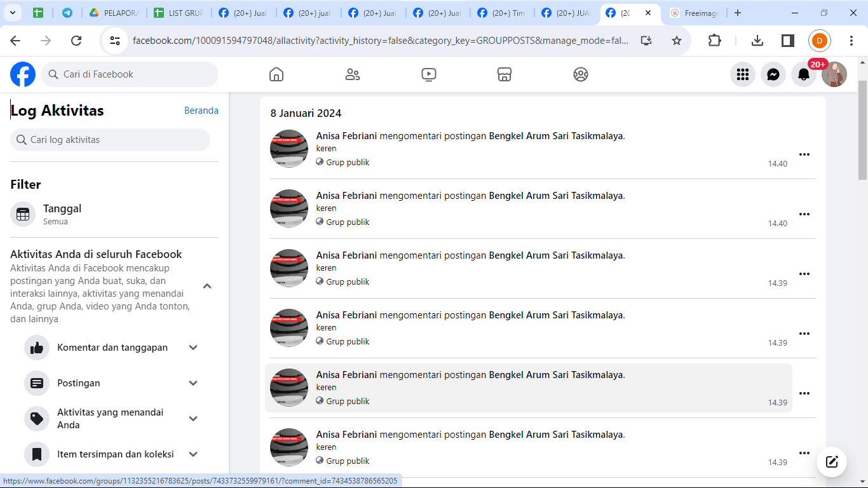Reload the current page

(76, 41)
